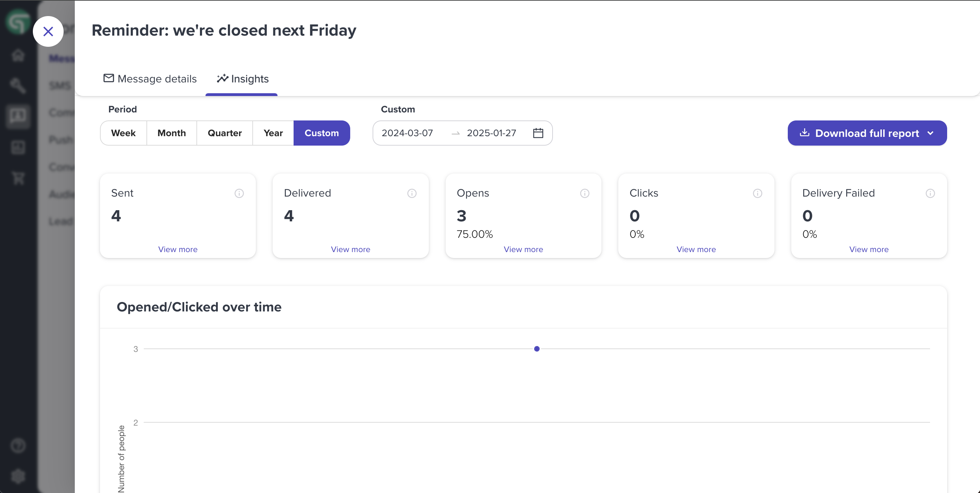Click the app logo in sidebar
This screenshot has width=980, height=493.
[18, 22]
